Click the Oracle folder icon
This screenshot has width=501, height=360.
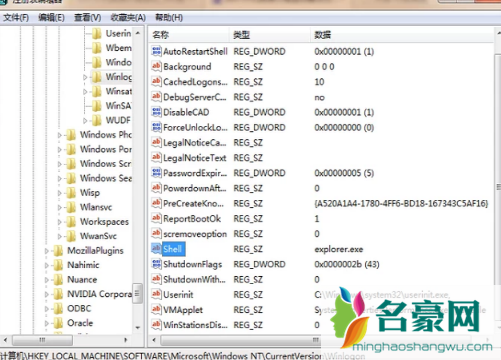tap(58, 323)
